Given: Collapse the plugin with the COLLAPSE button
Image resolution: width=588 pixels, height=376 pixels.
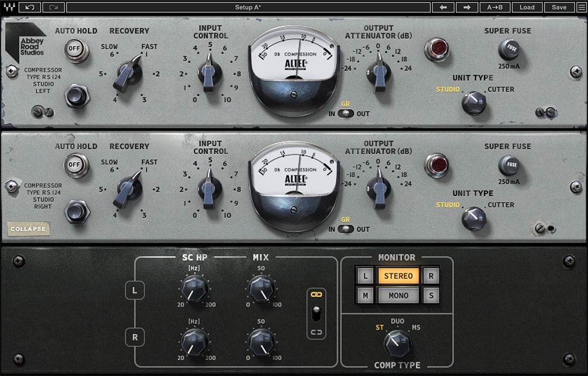Looking at the screenshot, I should [x=28, y=229].
